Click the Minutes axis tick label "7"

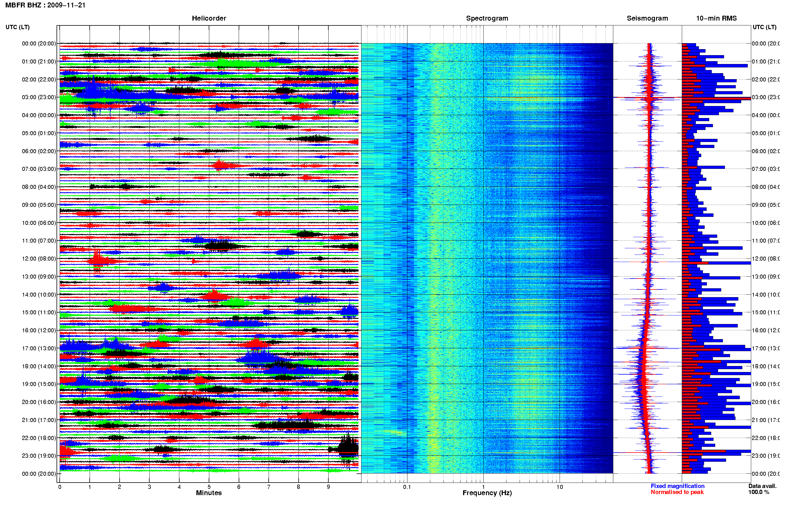269,487
